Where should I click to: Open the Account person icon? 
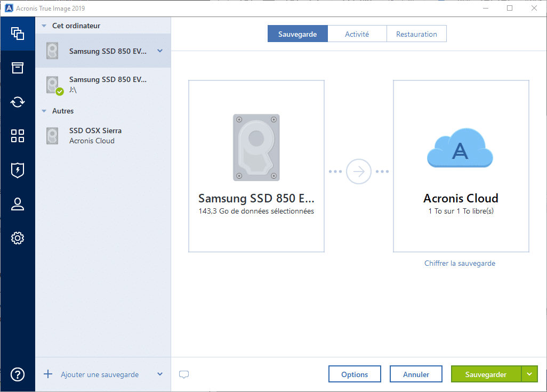pyautogui.click(x=18, y=204)
